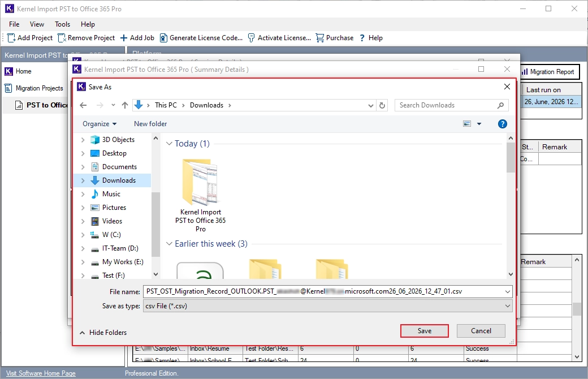Expand Documents tree node
588x379 pixels.
pos(83,167)
